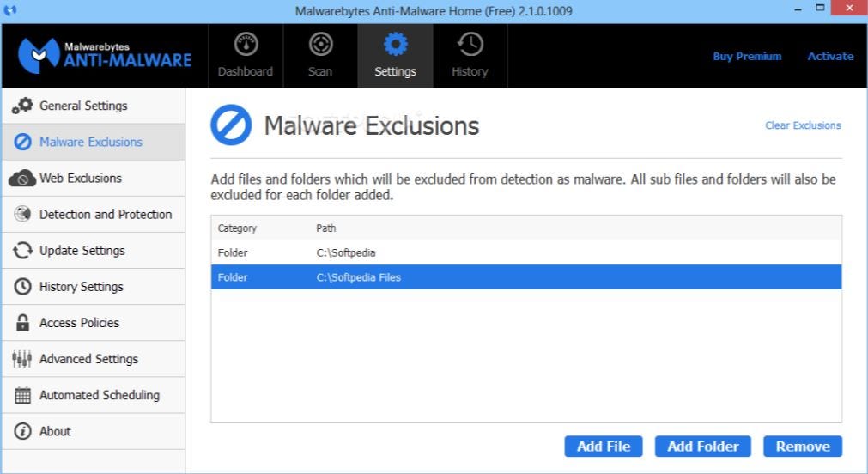This screenshot has height=474, width=868.
Task: Click the About info icon
Action: 22,431
